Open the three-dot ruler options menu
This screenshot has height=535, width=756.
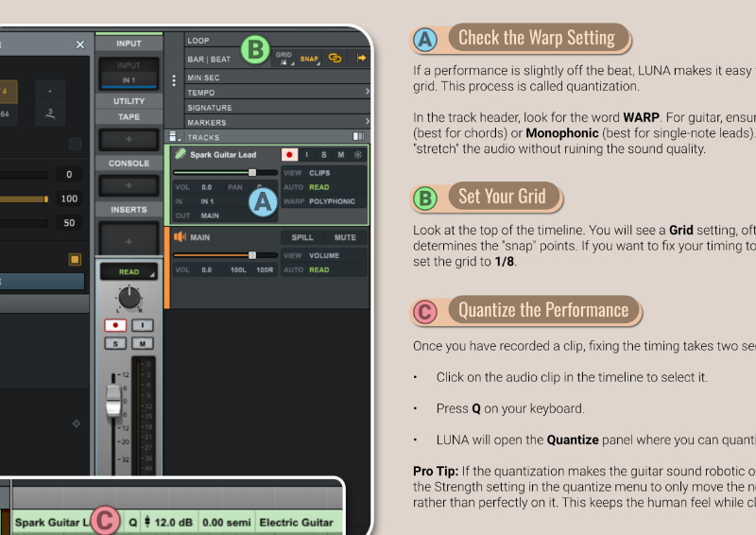(x=174, y=80)
